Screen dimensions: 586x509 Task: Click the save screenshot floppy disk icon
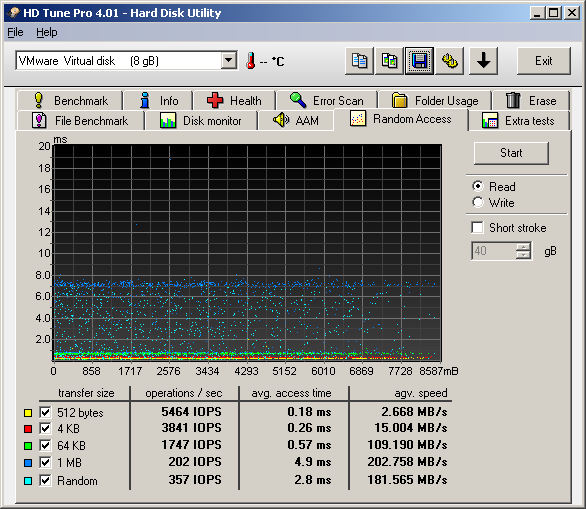(x=419, y=61)
